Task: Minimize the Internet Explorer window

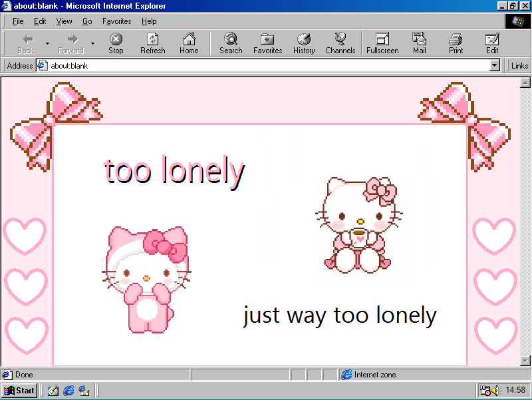Action: [502, 6]
